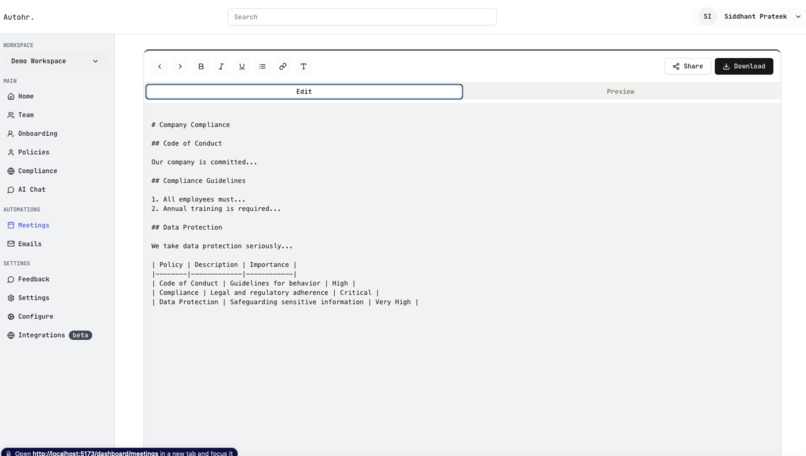This screenshot has height=456, width=806.
Task: Click '1. All employees must...' line
Action: [198, 199]
